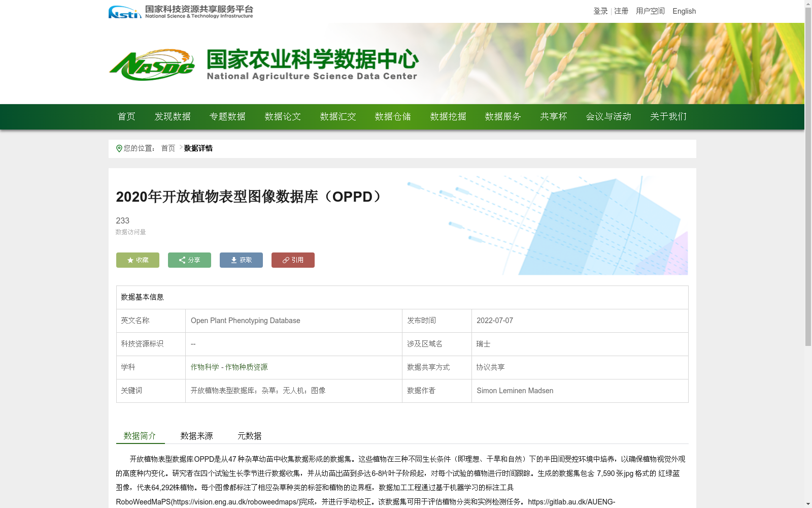Image resolution: width=812 pixels, height=508 pixels.
Task: Click the 涉及区域名 label cell
Action: point(437,344)
